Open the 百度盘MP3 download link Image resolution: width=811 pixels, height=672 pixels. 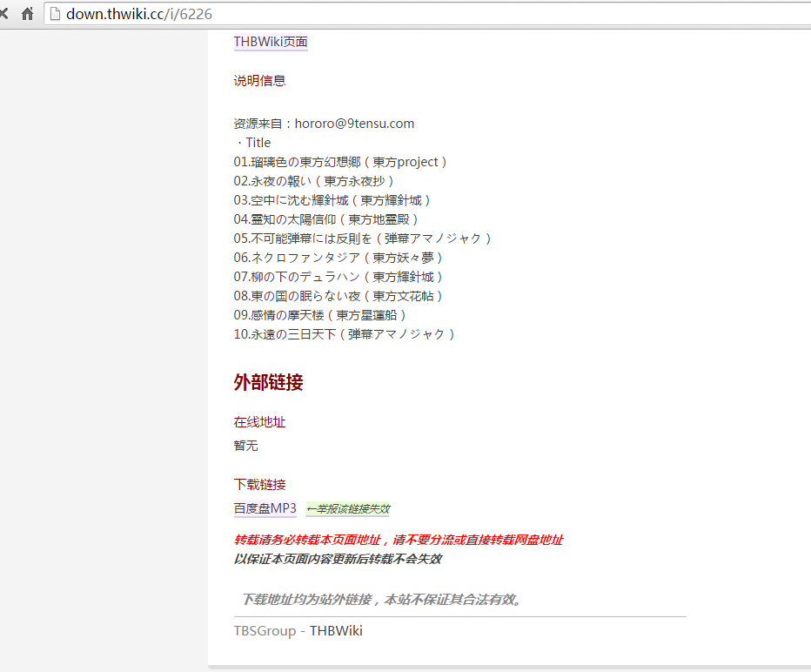(x=265, y=508)
